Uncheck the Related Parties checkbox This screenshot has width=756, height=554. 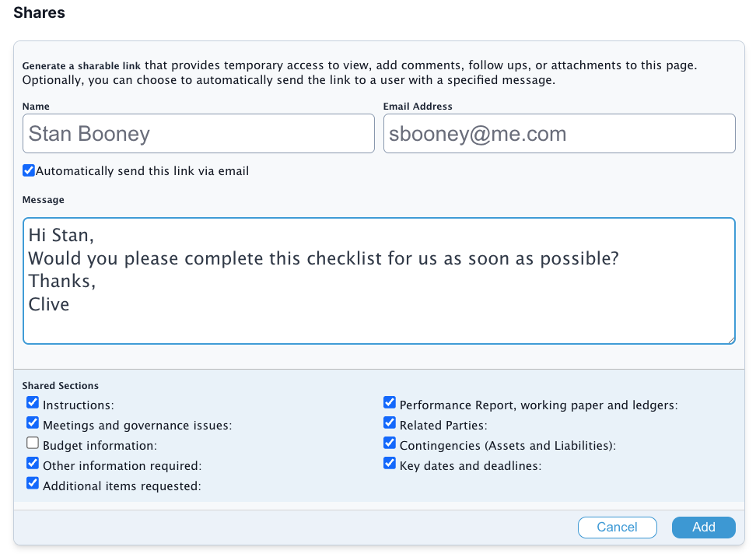point(390,423)
